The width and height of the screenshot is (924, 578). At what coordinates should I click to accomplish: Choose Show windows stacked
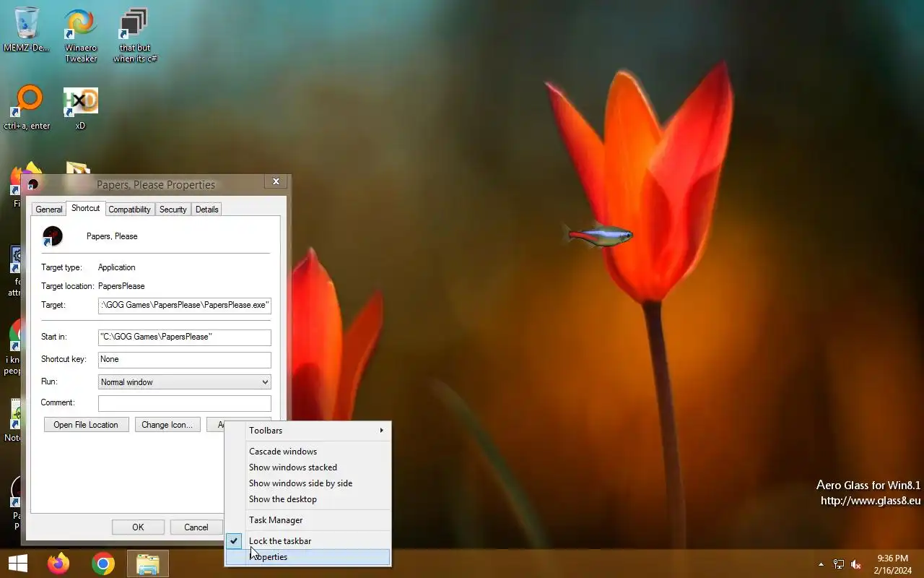coord(308,467)
